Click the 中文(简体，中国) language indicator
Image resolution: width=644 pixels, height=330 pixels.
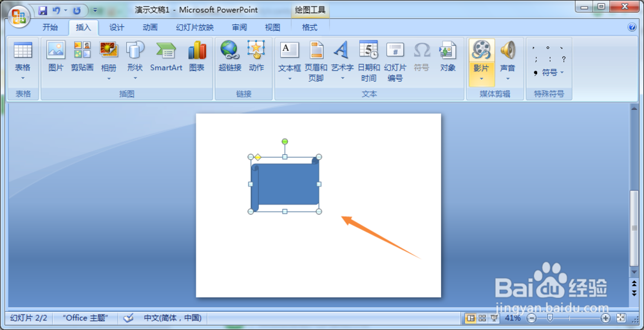[x=173, y=318]
